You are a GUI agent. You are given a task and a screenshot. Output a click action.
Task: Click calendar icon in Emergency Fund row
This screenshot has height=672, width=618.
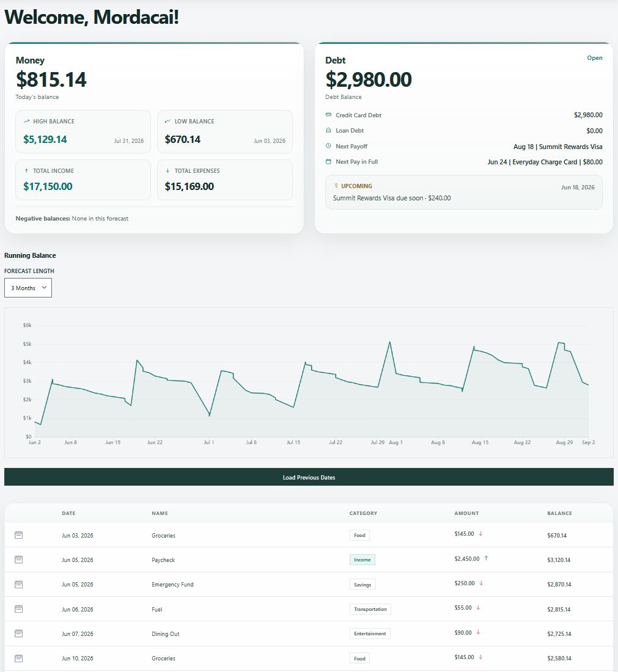pyautogui.click(x=18, y=584)
